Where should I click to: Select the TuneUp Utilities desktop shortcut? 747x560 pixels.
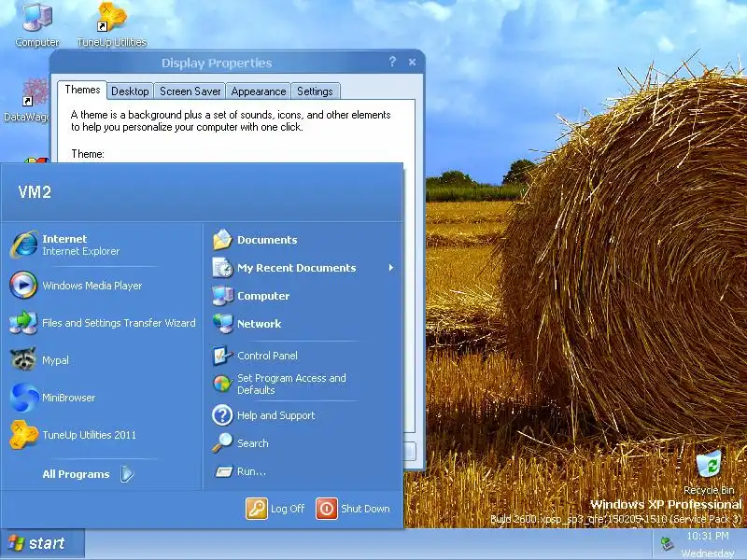click(x=112, y=16)
